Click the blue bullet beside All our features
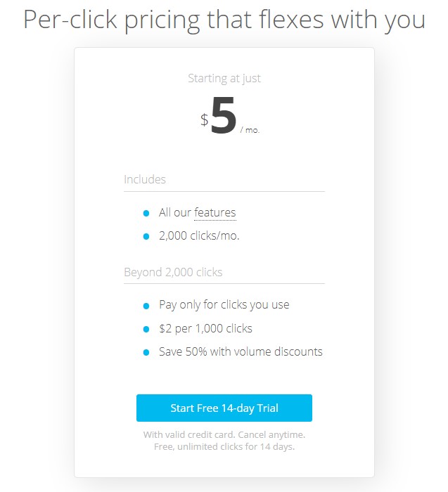Screen dimensions: 448x492 pyautogui.click(x=146, y=214)
